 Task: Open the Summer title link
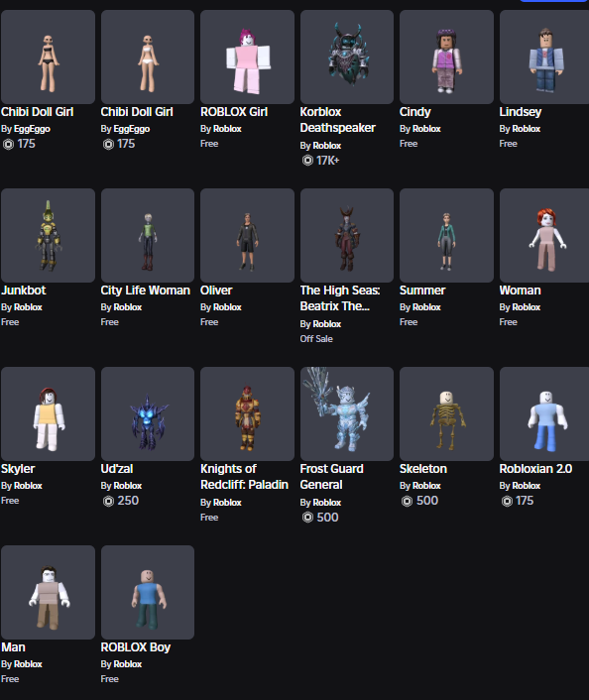pos(422,291)
